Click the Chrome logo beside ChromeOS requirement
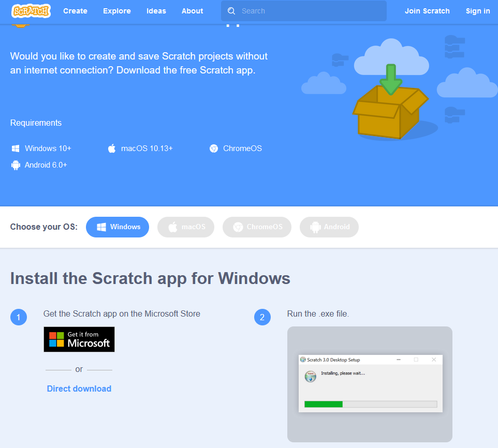This screenshot has height=448, width=498. point(214,148)
